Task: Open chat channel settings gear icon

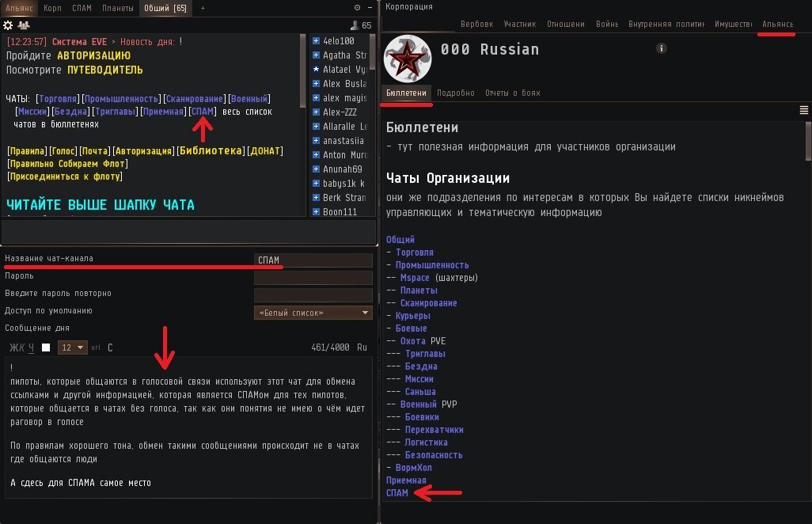Action: [8, 25]
